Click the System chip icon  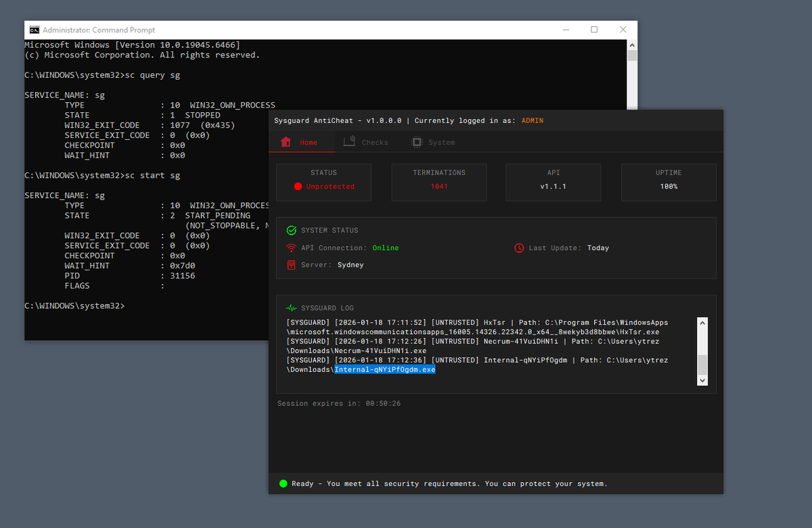(417, 142)
